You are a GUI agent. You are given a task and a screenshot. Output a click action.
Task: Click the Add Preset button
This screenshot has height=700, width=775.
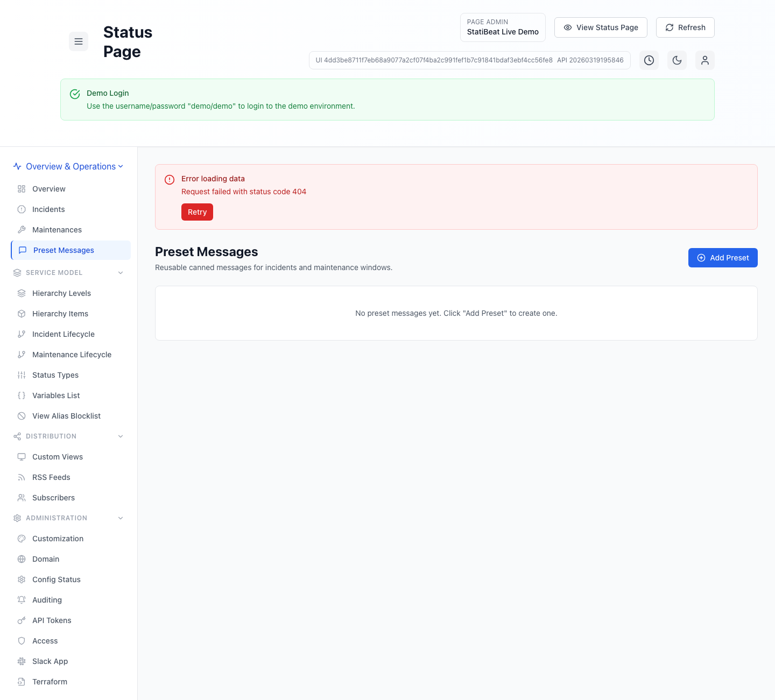(x=723, y=258)
